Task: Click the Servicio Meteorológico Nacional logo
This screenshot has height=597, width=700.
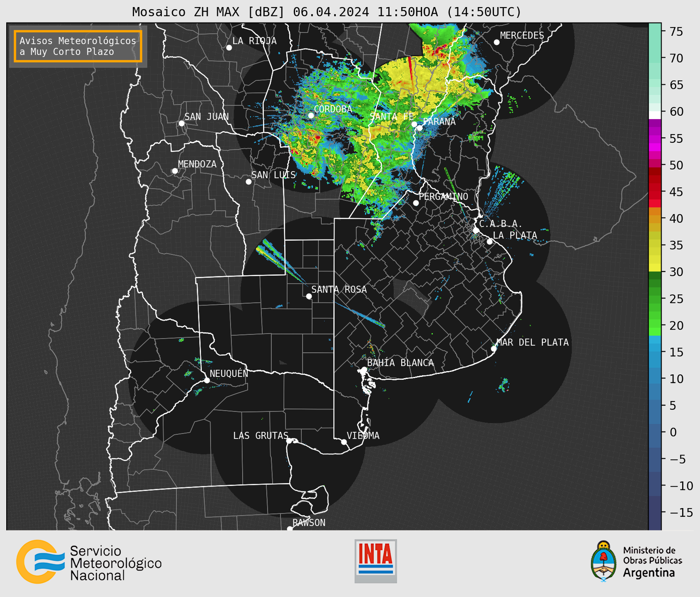Action: click(x=89, y=562)
